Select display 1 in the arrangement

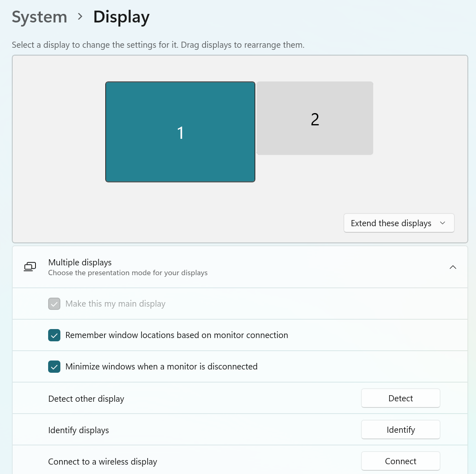tap(180, 132)
